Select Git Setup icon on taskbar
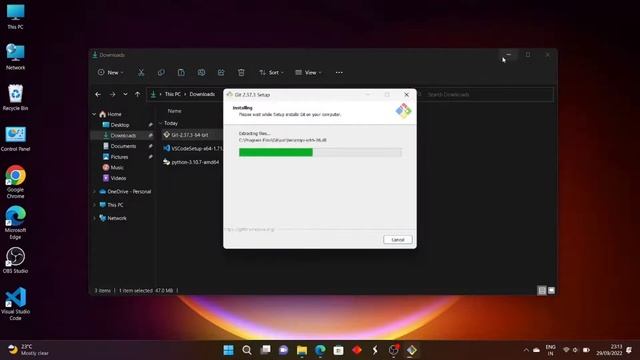640x360 pixels. coord(411,350)
